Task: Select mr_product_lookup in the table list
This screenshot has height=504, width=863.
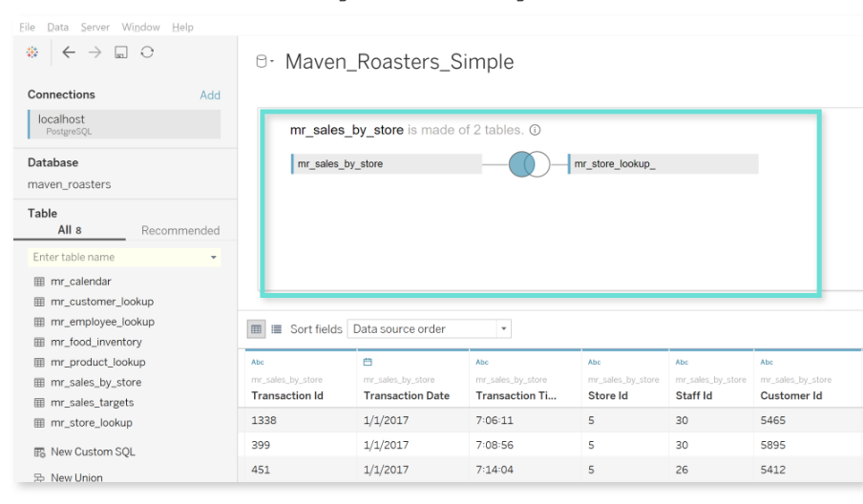Action: [98, 363]
